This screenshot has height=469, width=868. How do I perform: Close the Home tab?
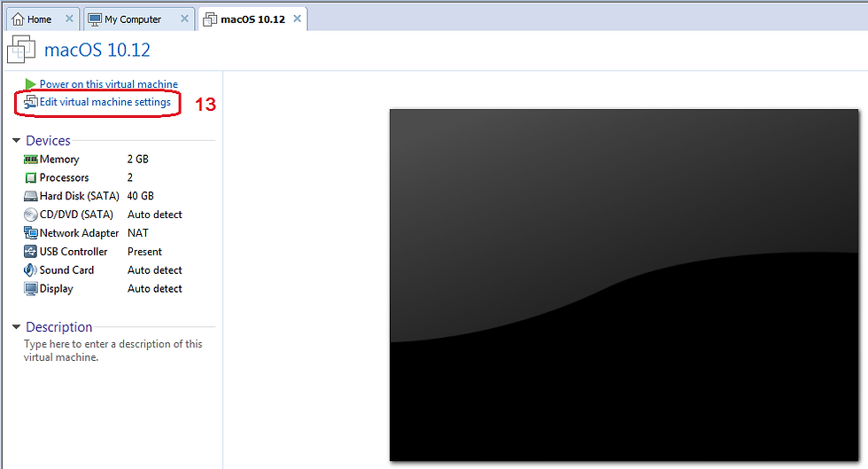(x=69, y=19)
